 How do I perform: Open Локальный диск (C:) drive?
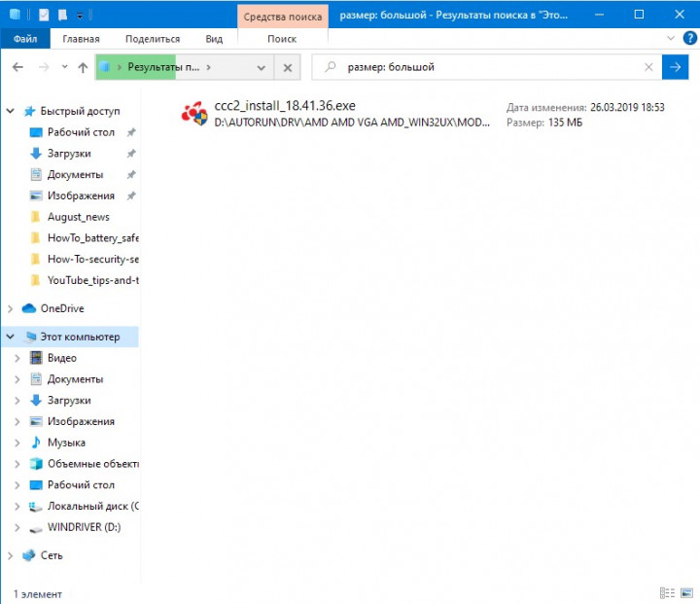93,506
